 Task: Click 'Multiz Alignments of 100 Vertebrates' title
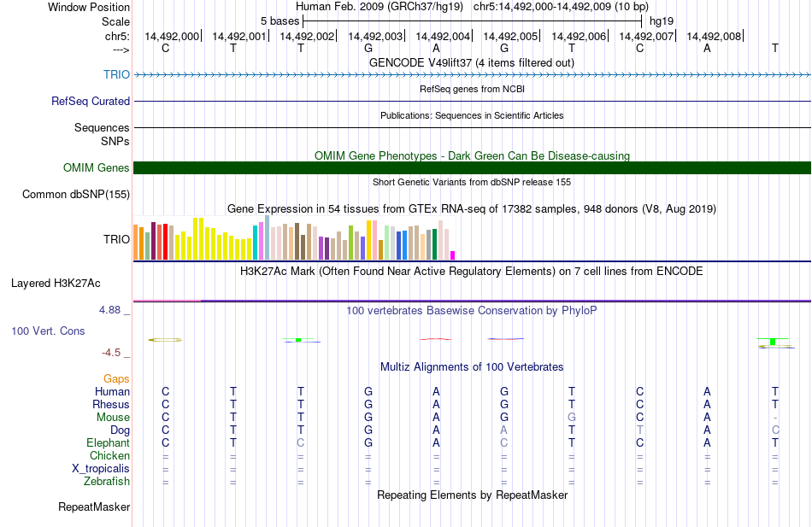click(472, 367)
